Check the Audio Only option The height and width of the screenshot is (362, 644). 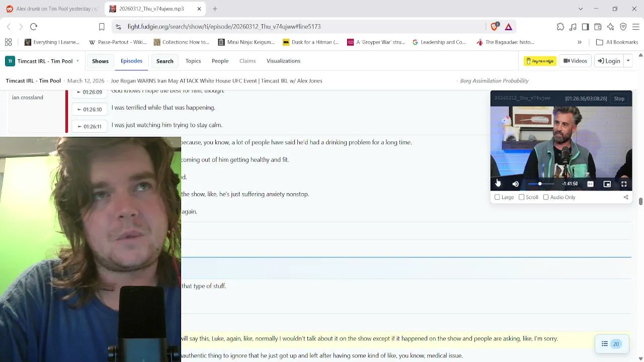(x=546, y=197)
